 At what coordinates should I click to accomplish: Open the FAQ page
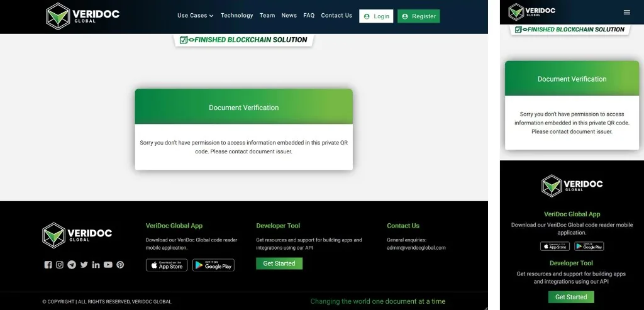(x=309, y=15)
